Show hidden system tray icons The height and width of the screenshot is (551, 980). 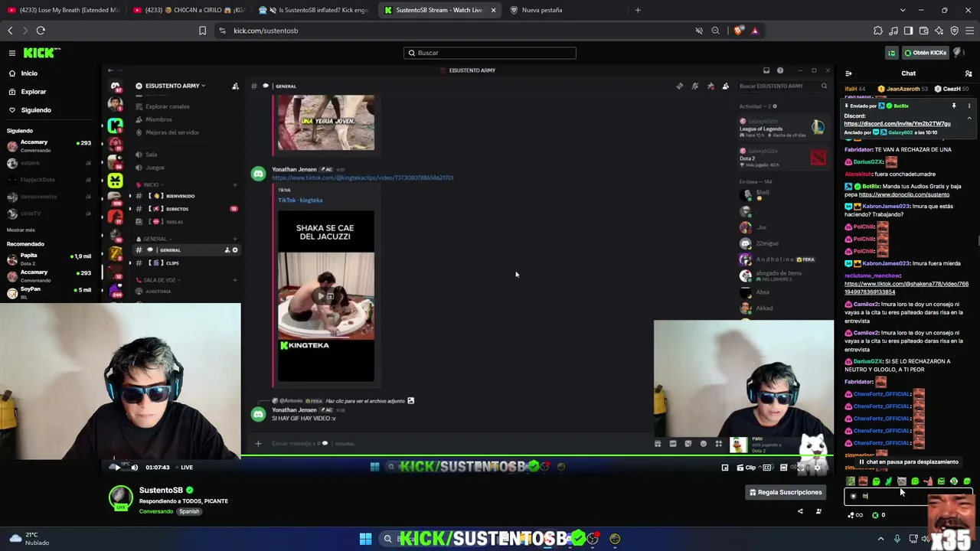pyautogui.click(x=880, y=539)
